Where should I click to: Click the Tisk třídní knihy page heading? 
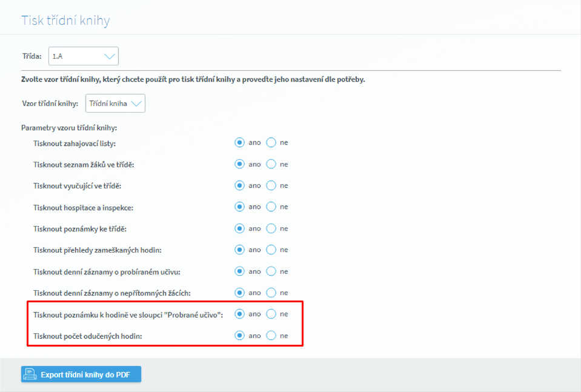(65, 21)
